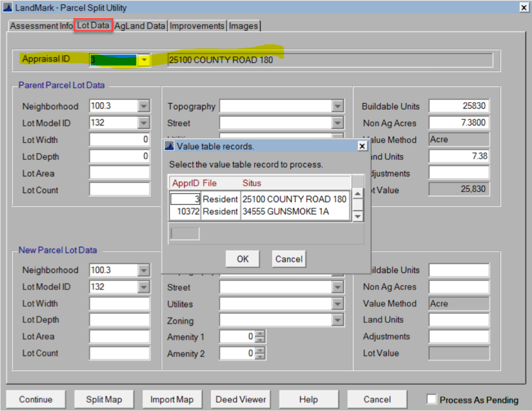
Task: Click New Parcel Land Units field
Action: coord(459,320)
